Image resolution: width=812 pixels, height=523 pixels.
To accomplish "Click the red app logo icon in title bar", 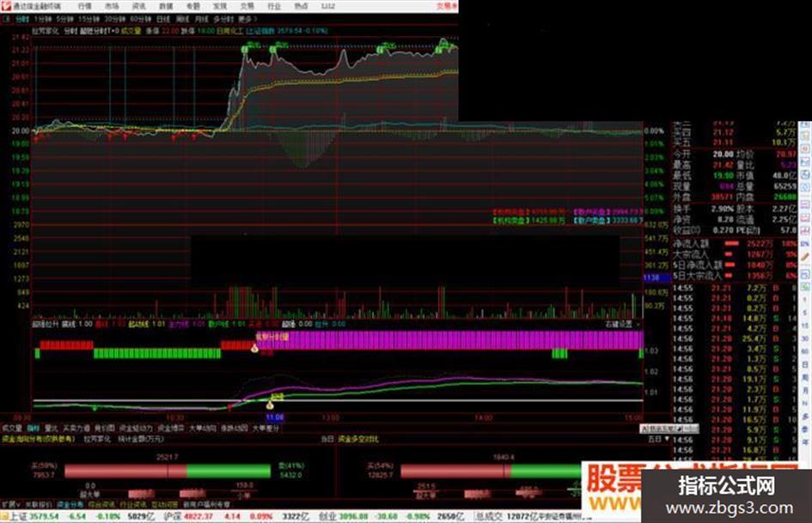I will 6,6.
